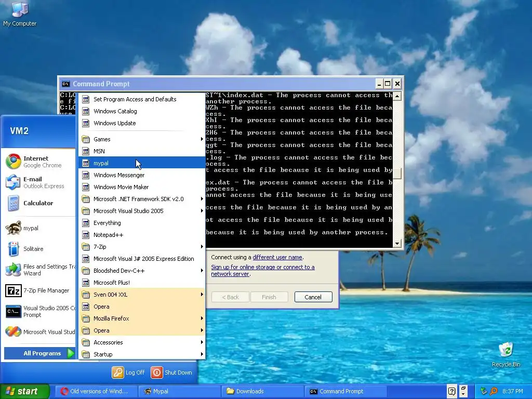Screen dimensions: 532x399
Task: Start Solitaire from Start menu
Action: 37,249
